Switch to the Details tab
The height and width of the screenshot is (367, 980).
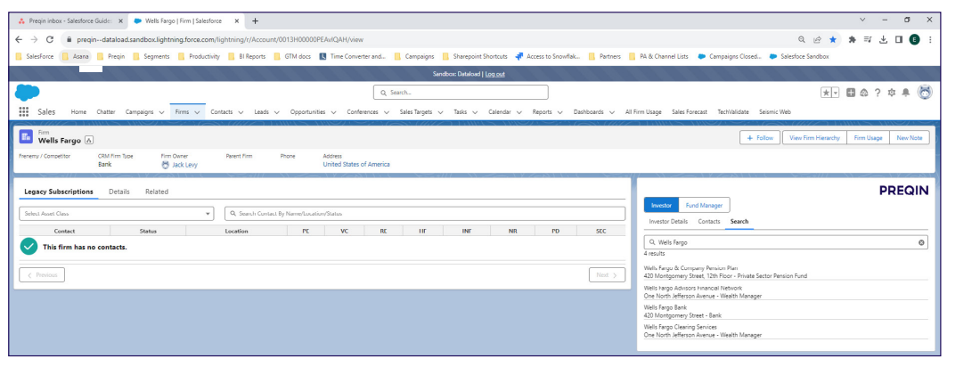pos(119,192)
